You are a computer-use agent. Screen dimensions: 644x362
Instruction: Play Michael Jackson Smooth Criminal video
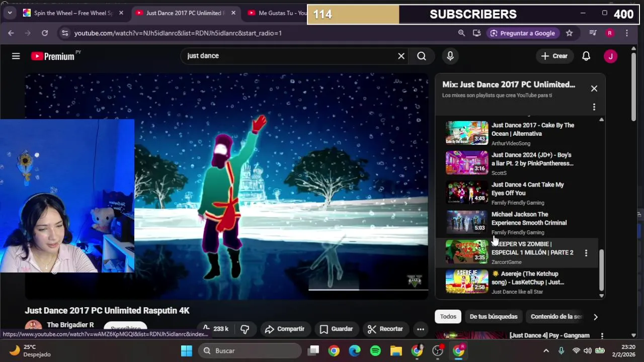tap(516, 222)
